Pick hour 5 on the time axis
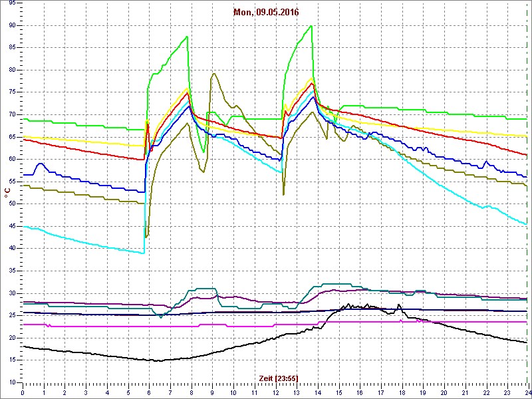The width and height of the screenshot is (532, 399). point(128,393)
